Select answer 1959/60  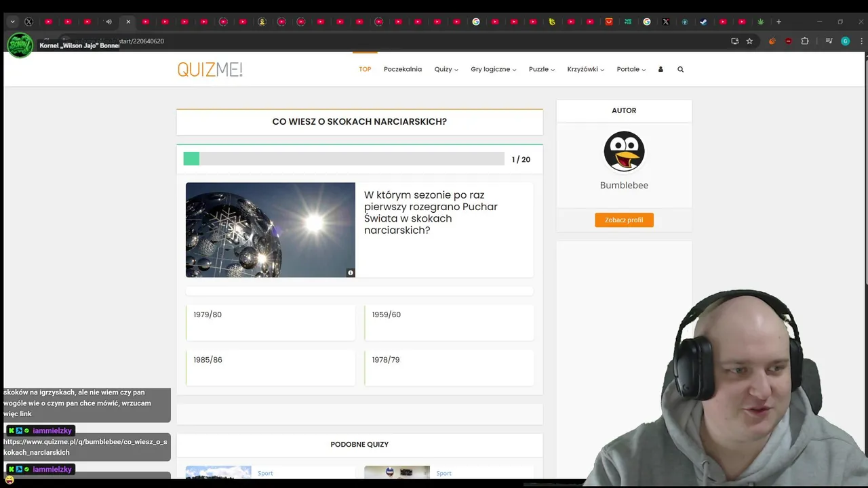[x=449, y=323]
